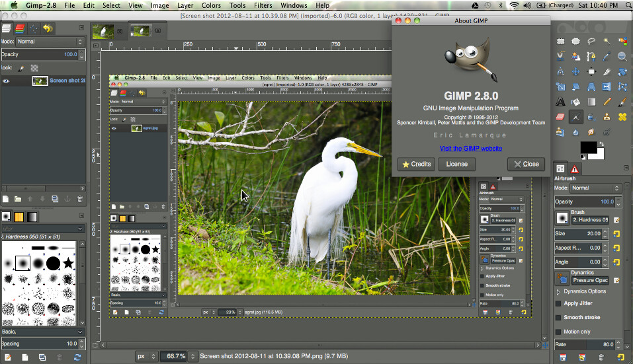This screenshot has height=364, width=633.
Task: Activate the Clone stamp tool
Action: click(607, 117)
